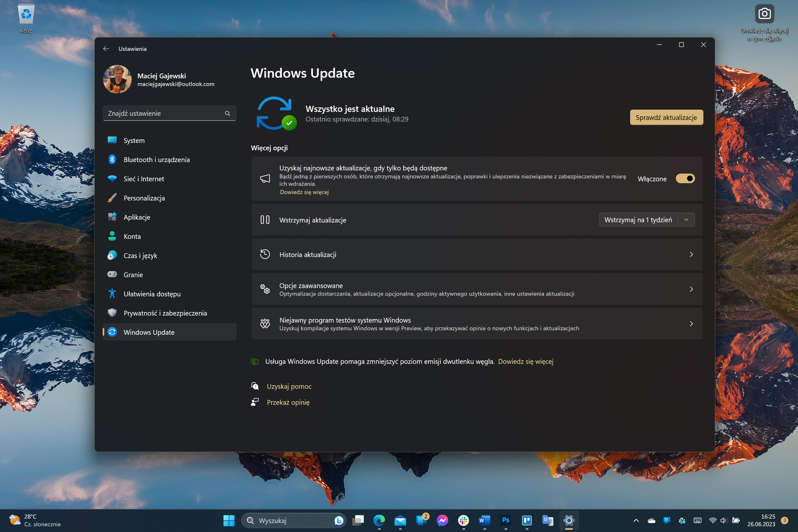Image resolution: width=798 pixels, height=532 pixels.
Task: Click the search magnifier icon in settings
Action: tap(228, 113)
